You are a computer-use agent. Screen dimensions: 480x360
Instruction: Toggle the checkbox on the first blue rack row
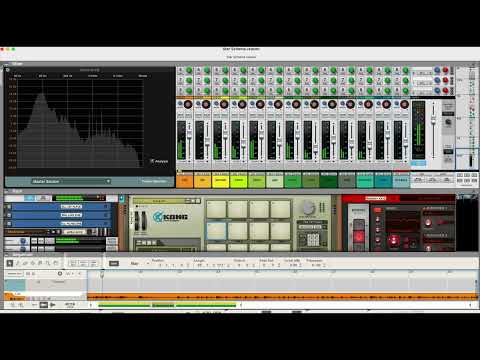[x=9, y=207]
